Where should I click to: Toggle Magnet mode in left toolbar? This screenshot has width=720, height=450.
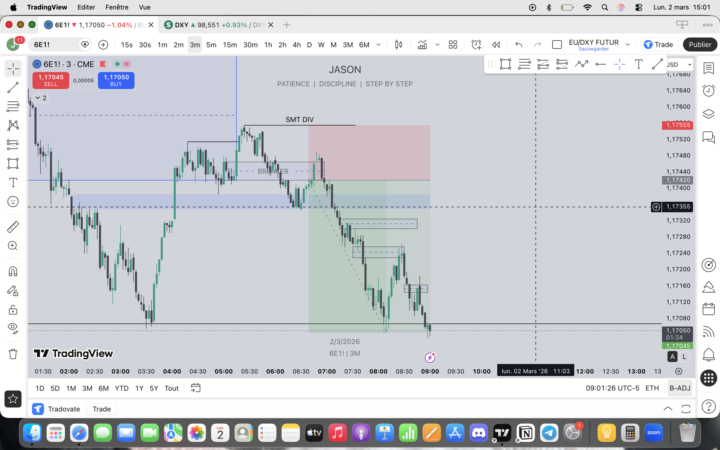coord(13,271)
